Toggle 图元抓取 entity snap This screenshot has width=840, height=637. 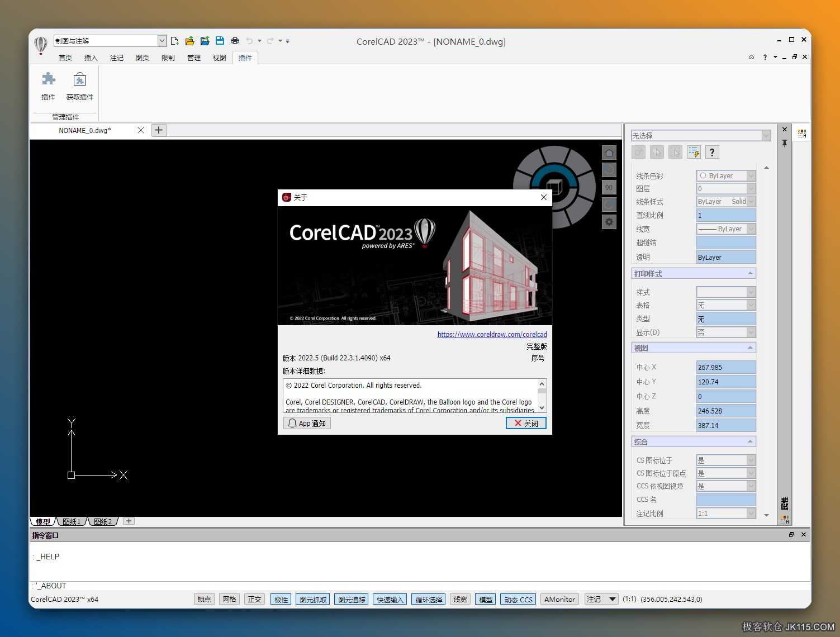coord(313,599)
